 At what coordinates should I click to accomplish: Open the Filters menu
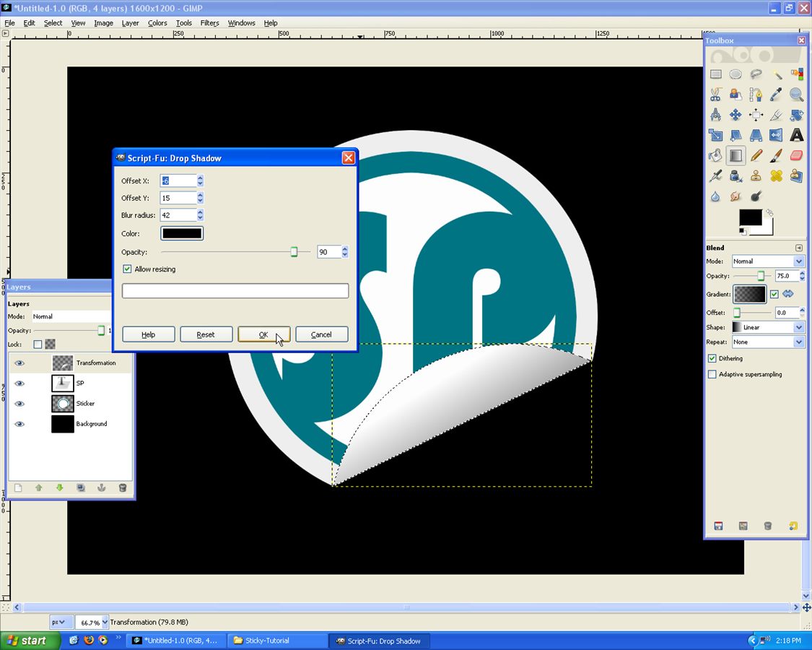click(210, 23)
